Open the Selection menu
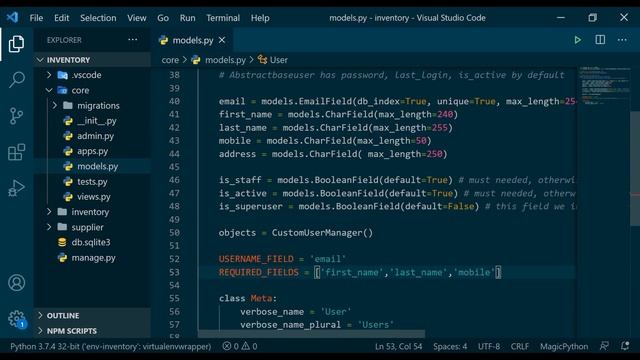 (98, 18)
